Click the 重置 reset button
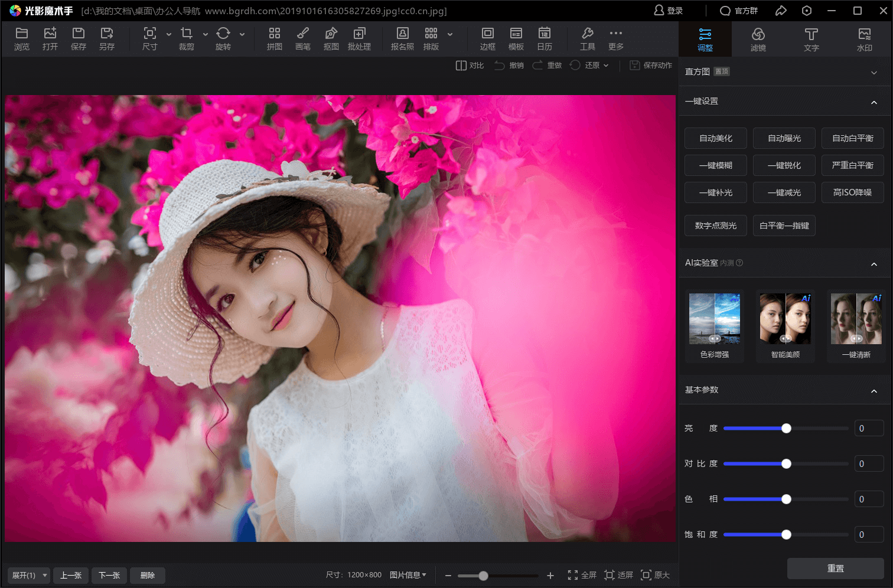Viewport: 893px width, 588px height. 835,569
